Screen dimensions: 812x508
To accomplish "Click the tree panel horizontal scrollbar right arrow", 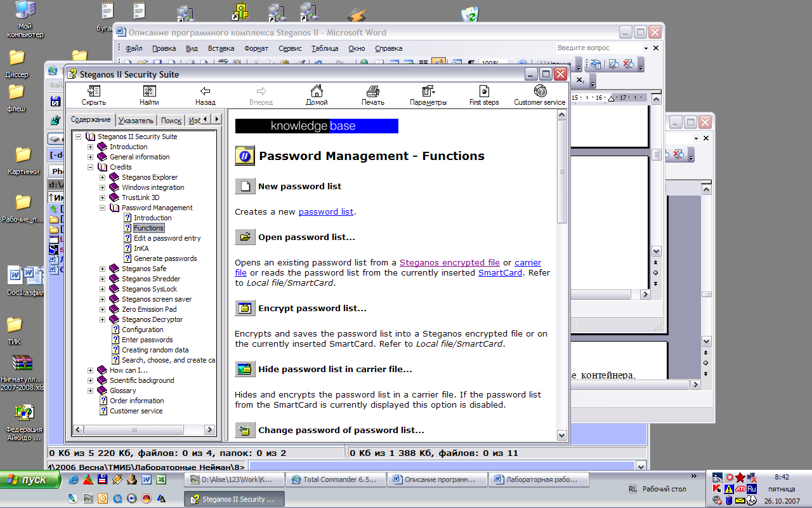I will (x=209, y=430).
